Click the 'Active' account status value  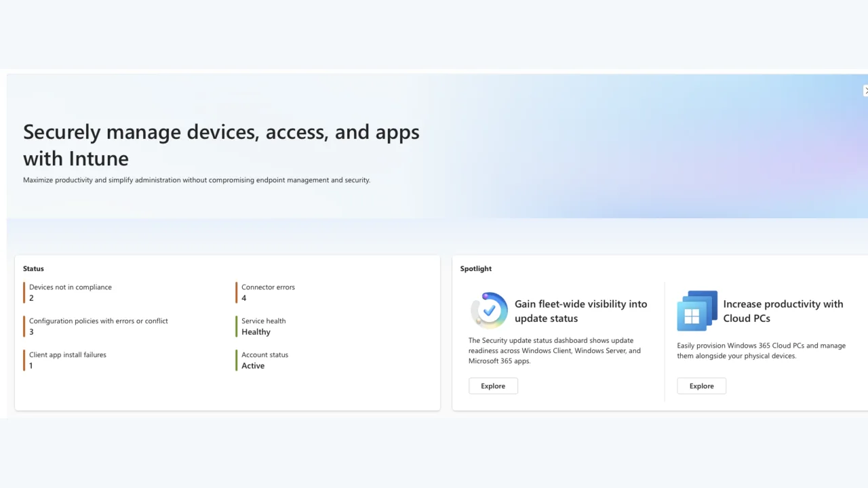(x=253, y=366)
